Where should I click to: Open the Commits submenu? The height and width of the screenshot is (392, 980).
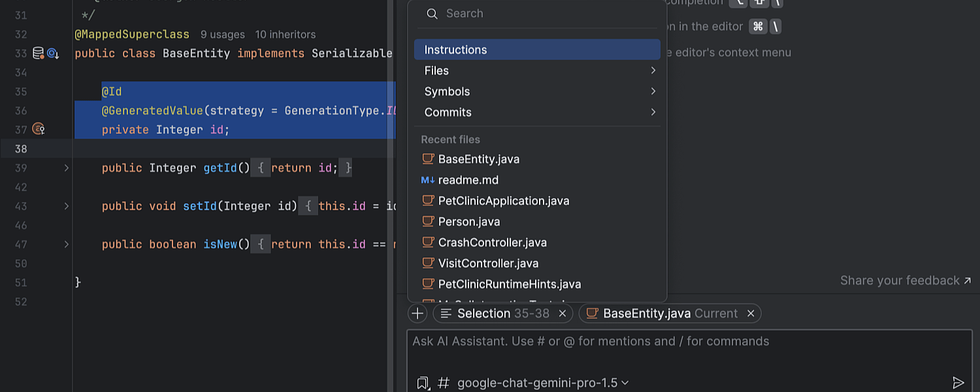point(448,112)
